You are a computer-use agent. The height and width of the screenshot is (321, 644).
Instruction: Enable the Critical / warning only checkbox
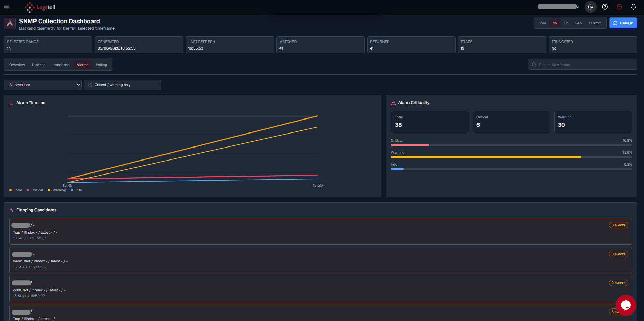90,85
